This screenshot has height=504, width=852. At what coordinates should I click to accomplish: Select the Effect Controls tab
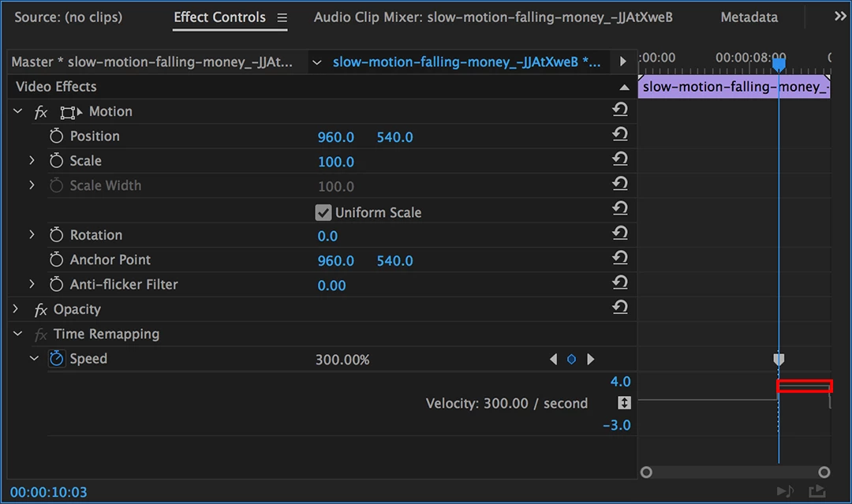[x=219, y=17]
